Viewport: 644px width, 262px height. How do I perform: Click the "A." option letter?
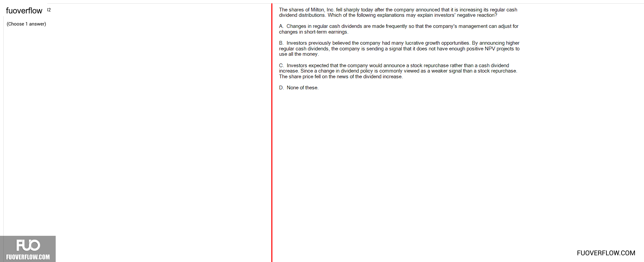(281, 26)
